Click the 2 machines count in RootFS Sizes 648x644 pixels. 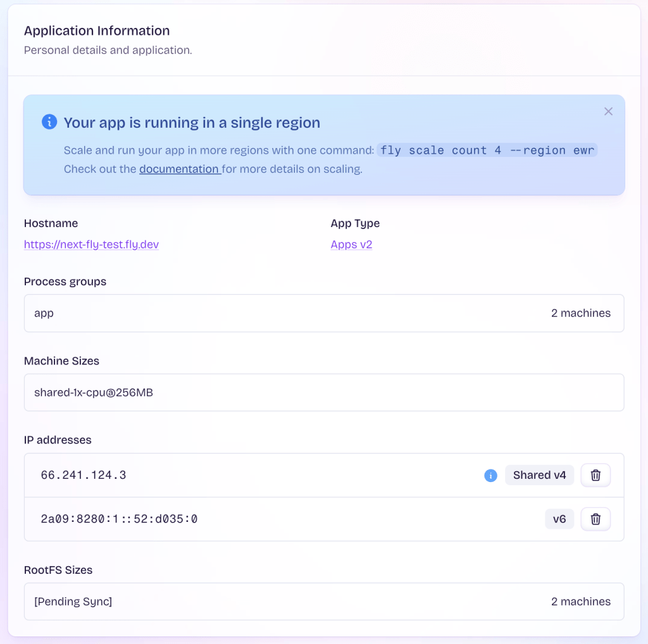coord(580,602)
